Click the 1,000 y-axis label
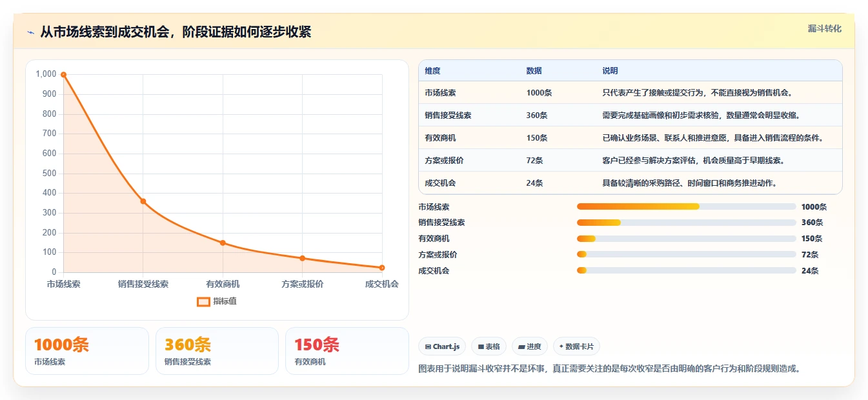Image resolution: width=868 pixels, height=400 pixels. point(46,74)
